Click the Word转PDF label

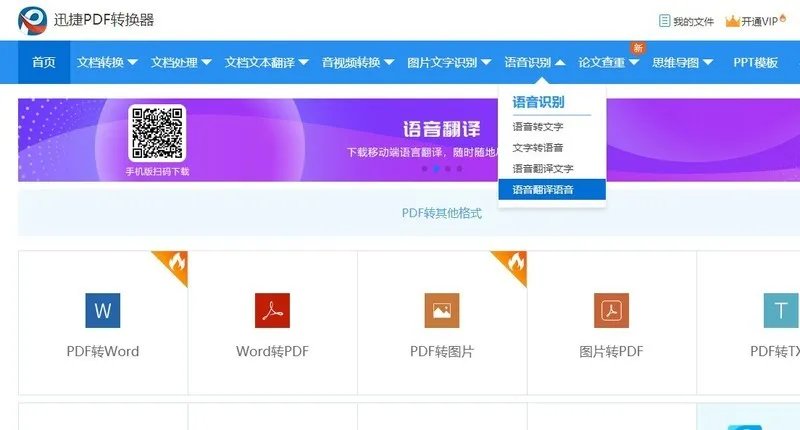(272, 351)
